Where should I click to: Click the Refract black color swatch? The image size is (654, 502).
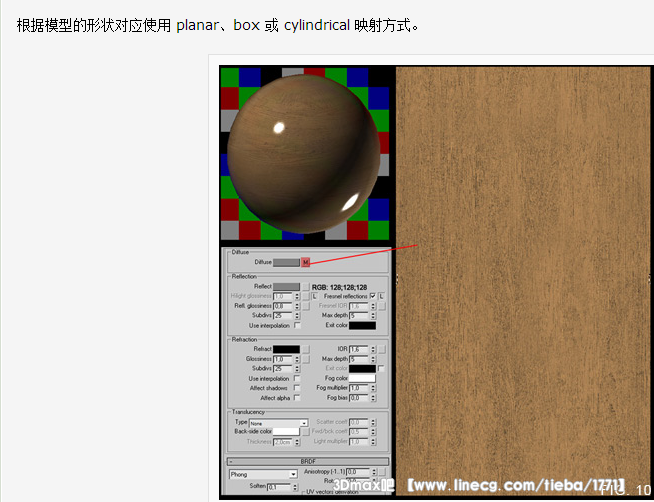click(286, 349)
